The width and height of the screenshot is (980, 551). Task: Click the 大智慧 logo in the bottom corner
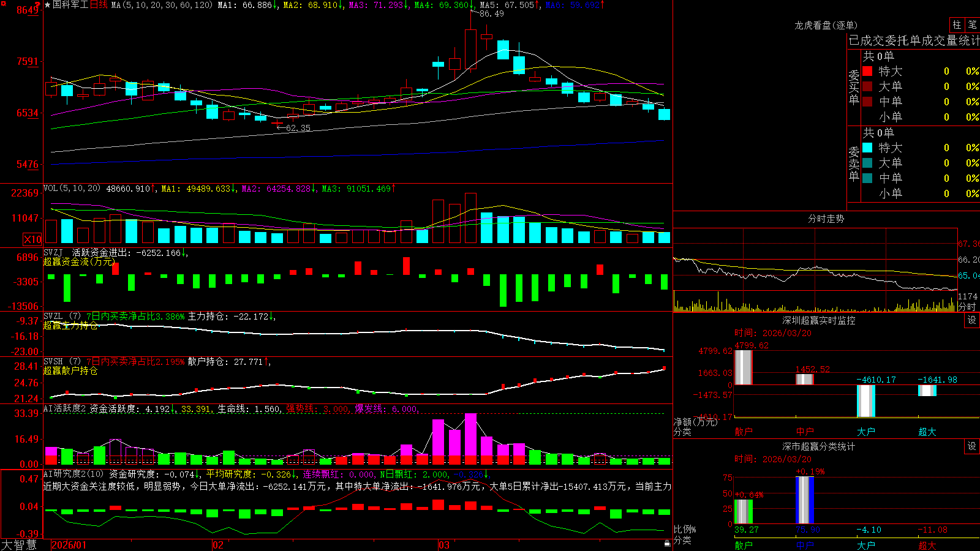pos(18,545)
